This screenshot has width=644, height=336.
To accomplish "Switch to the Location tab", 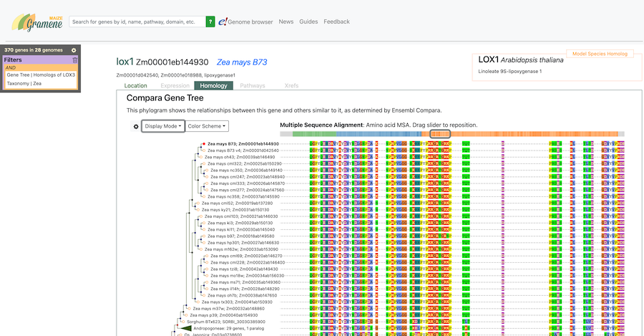I will [x=136, y=86].
